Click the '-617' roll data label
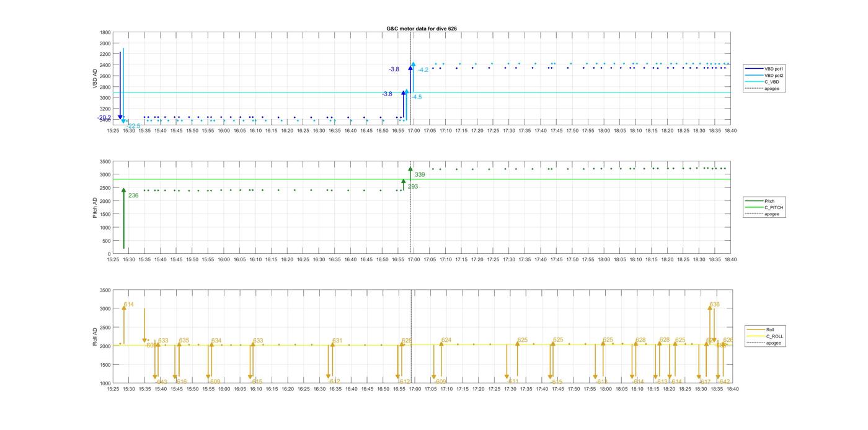This screenshot has height=430, width=868. coord(704,382)
